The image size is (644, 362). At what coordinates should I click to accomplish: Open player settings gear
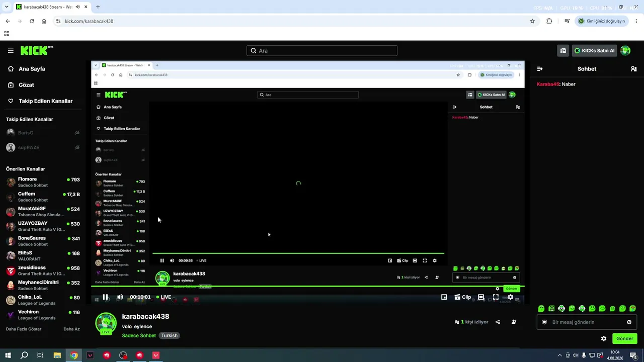(510, 297)
